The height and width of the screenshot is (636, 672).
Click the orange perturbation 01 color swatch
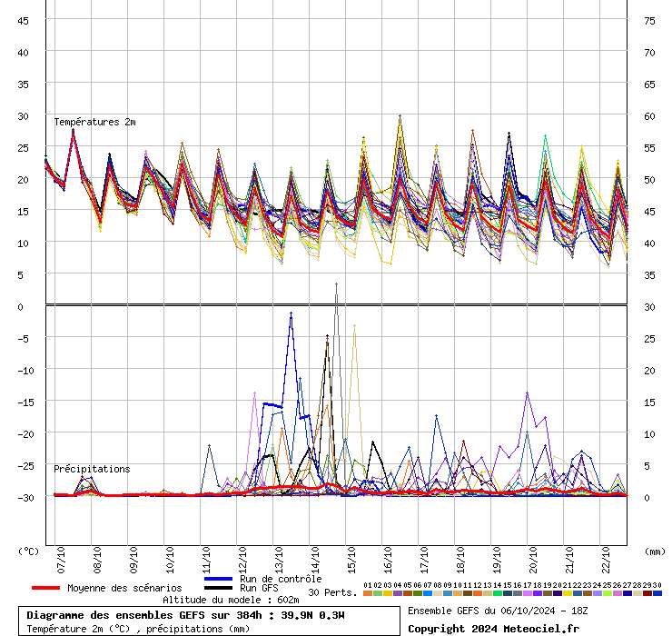pyautogui.click(x=367, y=593)
